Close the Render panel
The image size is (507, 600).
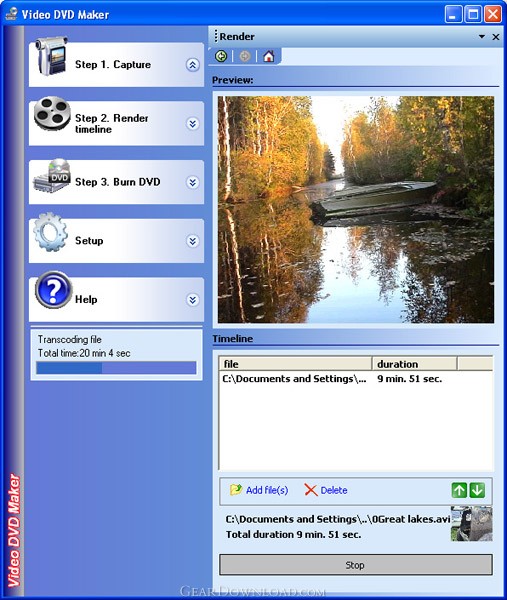tap(496, 37)
